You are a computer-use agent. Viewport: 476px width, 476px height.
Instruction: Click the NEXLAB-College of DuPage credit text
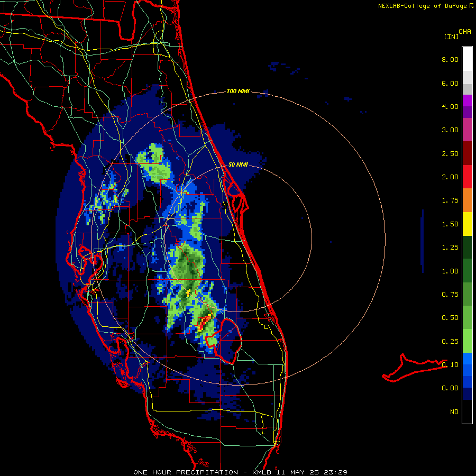click(422, 6)
